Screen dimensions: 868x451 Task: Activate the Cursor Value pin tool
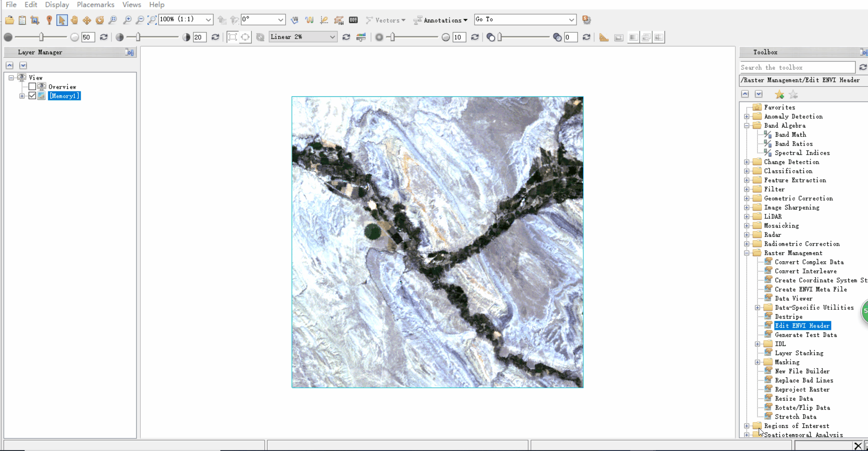[49, 20]
